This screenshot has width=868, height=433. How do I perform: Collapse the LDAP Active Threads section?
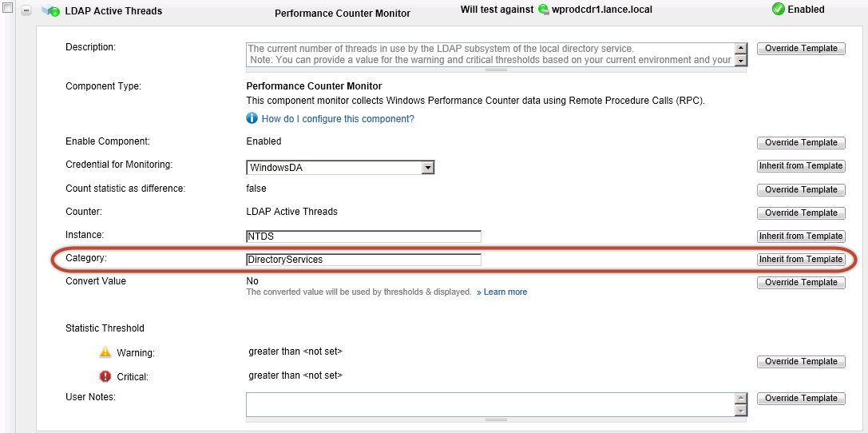pos(26,11)
